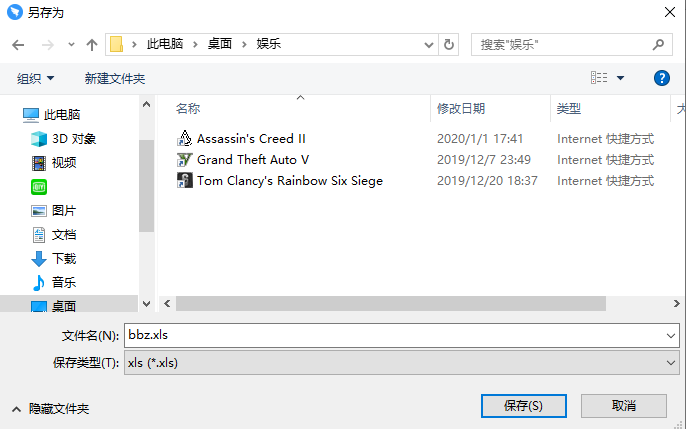Open the 3D 对象 folder
This screenshot has height=429, width=686.
(x=63, y=139)
